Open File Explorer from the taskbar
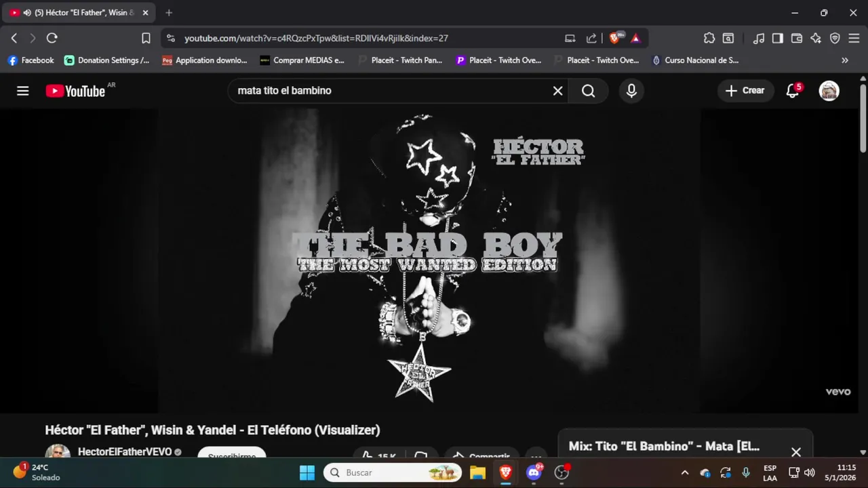This screenshot has width=868, height=488. coord(478,472)
